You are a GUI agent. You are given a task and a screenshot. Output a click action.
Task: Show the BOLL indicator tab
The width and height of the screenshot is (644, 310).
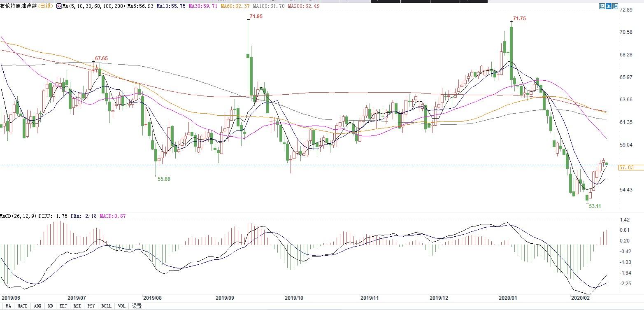pos(106,306)
